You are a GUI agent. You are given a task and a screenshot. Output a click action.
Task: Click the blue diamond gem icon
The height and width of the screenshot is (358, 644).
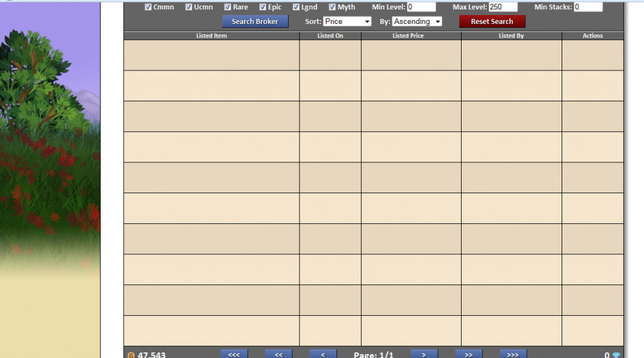tap(616, 355)
